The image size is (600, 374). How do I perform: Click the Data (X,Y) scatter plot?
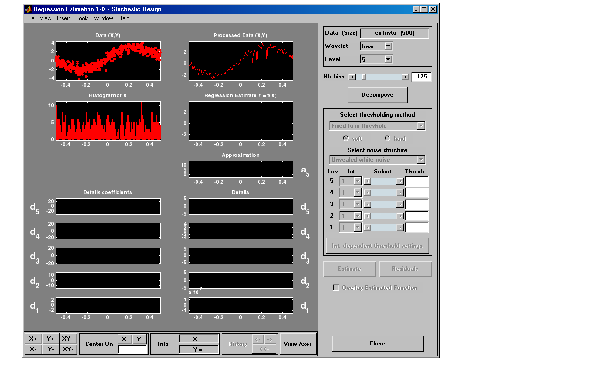point(108,61)
